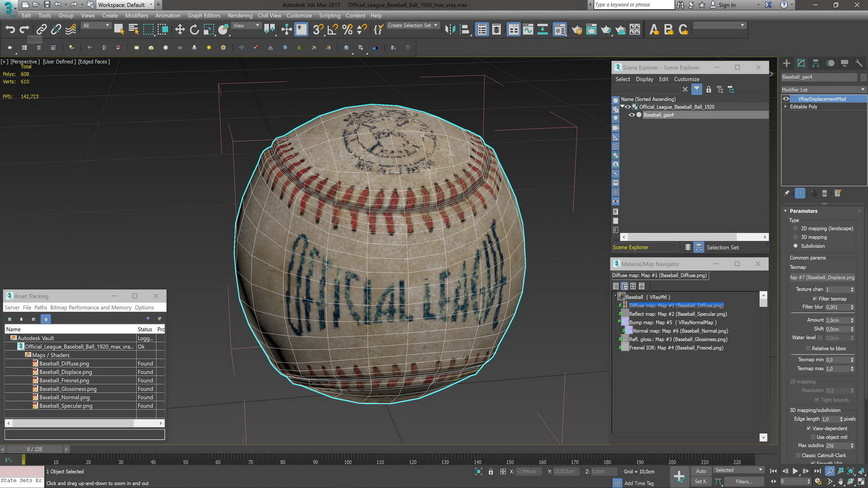The height and width of the screenshot is (488, 868).
Task: Click the Pin Stack icon
Action: (787, 193)
